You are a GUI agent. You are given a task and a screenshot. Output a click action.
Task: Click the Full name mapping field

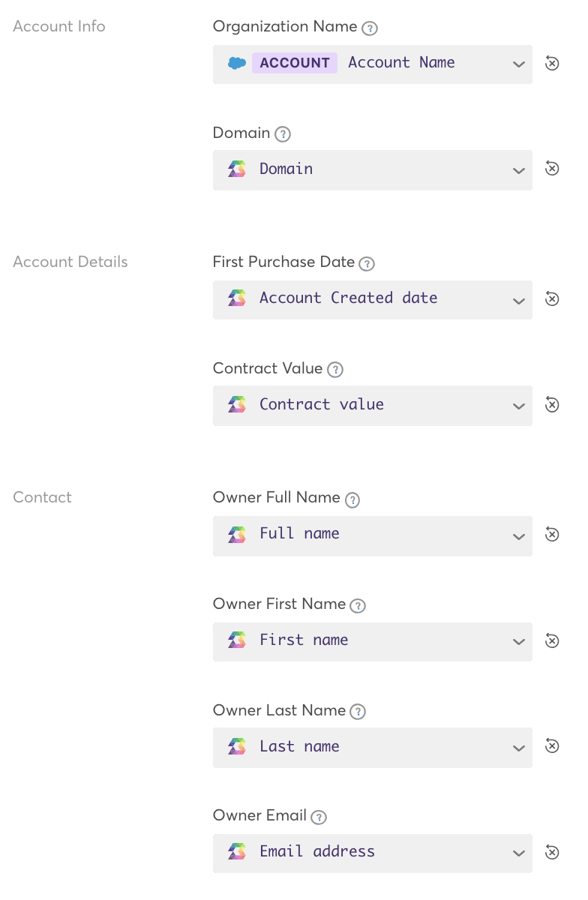coord(373,535)
